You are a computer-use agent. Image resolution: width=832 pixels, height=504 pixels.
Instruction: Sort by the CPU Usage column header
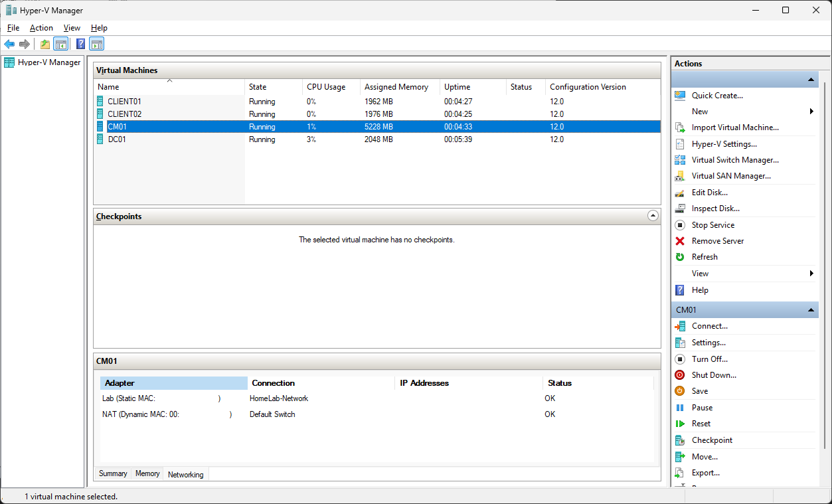(331, 87)
